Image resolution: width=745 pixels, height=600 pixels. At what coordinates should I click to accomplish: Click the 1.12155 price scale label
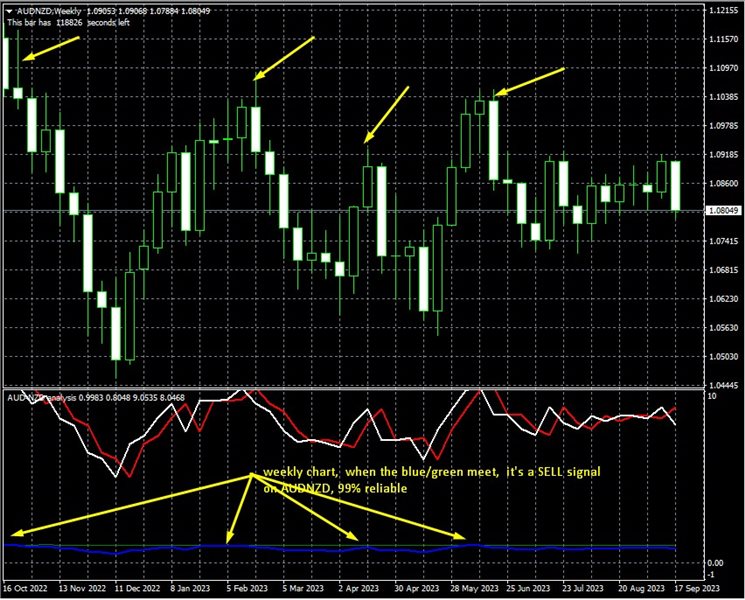(723, 10)
